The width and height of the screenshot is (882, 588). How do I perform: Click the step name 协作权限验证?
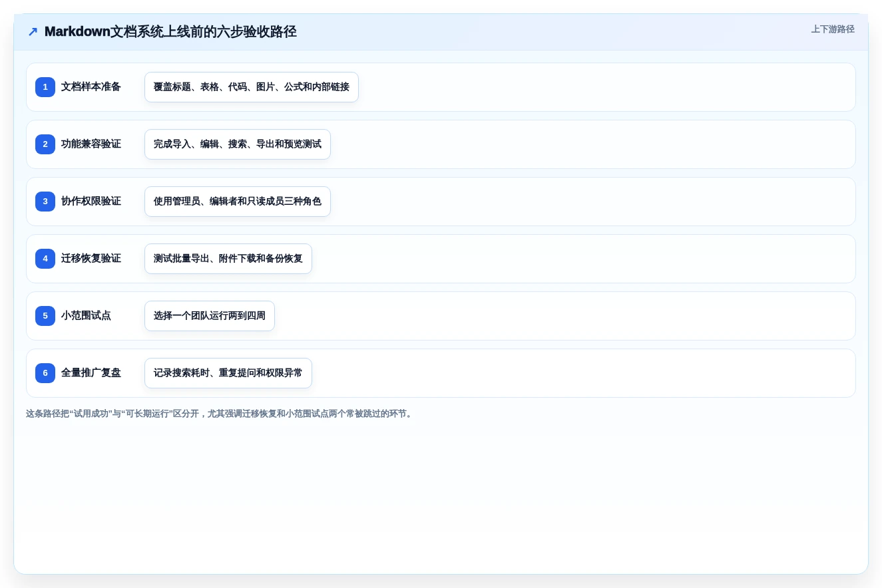click(91, 202)
